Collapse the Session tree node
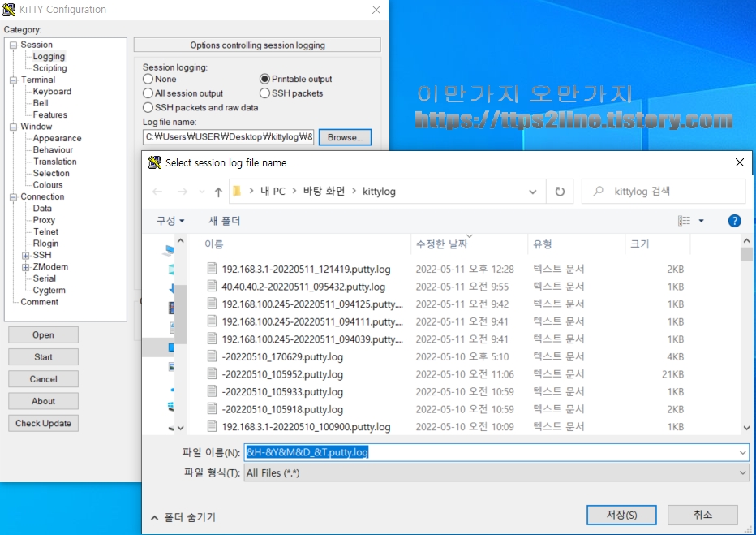Viewport: 756px width, 535px height. (14, 45)
